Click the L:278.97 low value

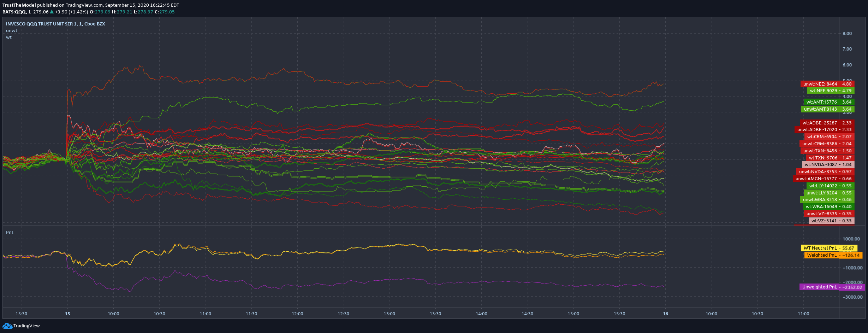click(x=144, y=12)
